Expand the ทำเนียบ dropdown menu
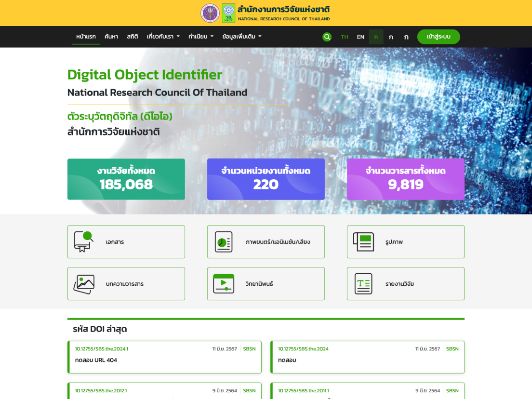Image resolution: width=532 pixels, height=399 pixels. coord(201,36)
